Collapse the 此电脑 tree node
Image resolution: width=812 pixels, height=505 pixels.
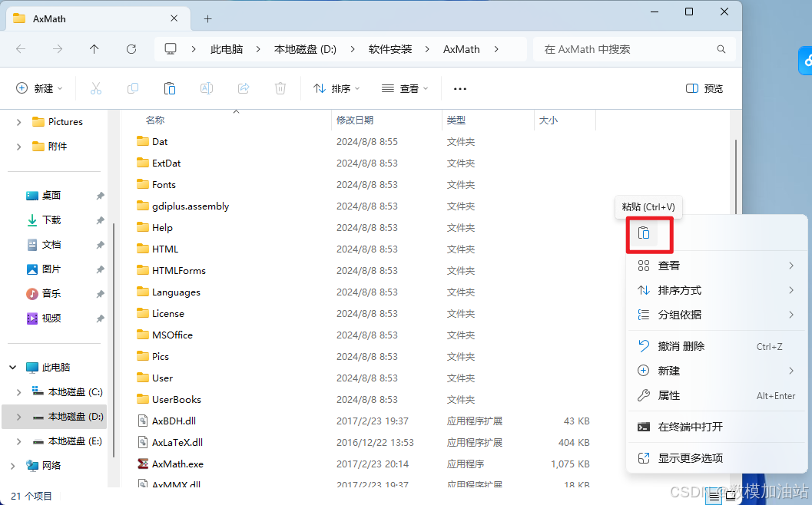(12, 368)
